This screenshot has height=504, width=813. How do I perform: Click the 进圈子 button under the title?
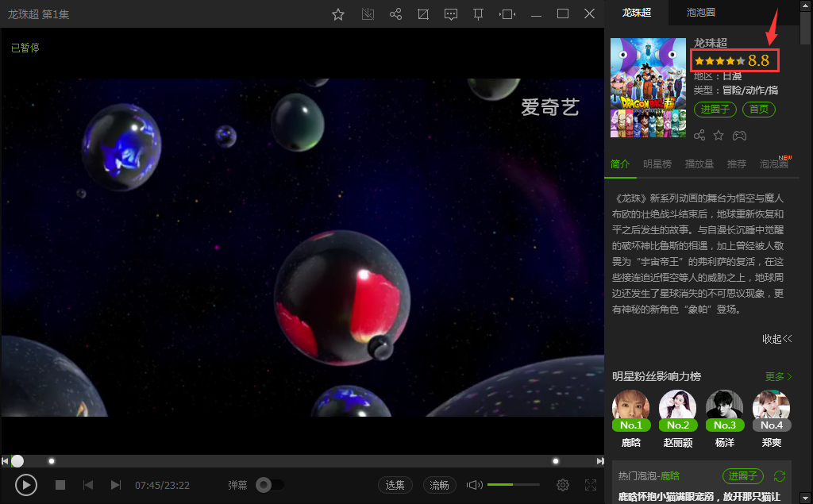(x=715, y=110)
